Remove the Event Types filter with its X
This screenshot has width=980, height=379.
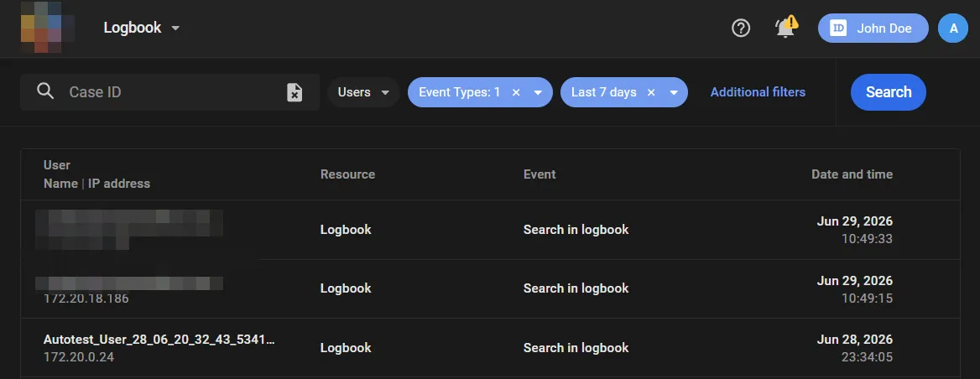tap(516, 92)
